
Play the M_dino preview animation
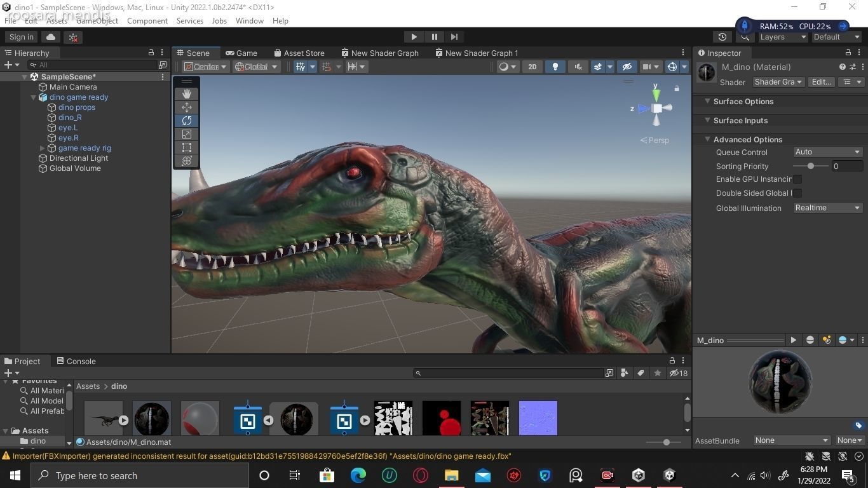click(x=793, y=340)
